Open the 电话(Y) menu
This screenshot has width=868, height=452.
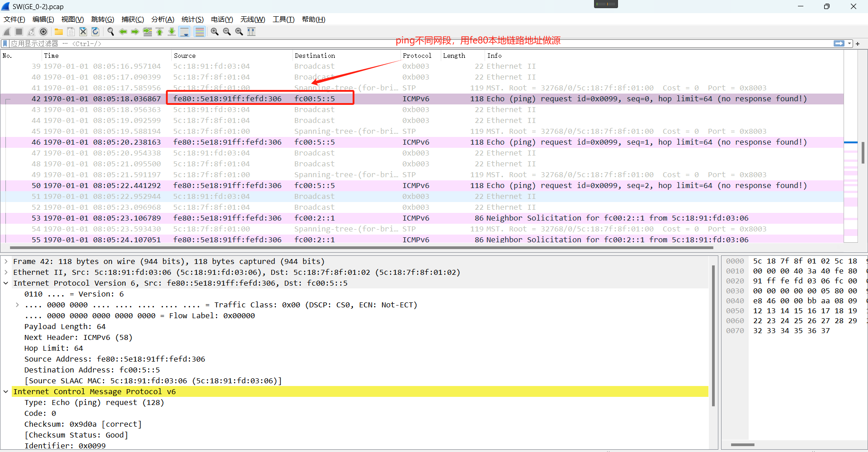pyautogui.click(x=222, y=19)
